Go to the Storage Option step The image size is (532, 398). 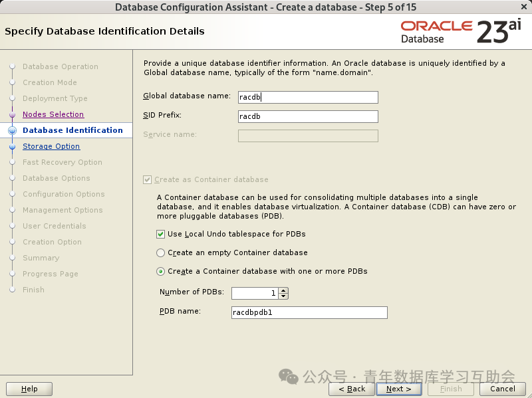(51, 146)
